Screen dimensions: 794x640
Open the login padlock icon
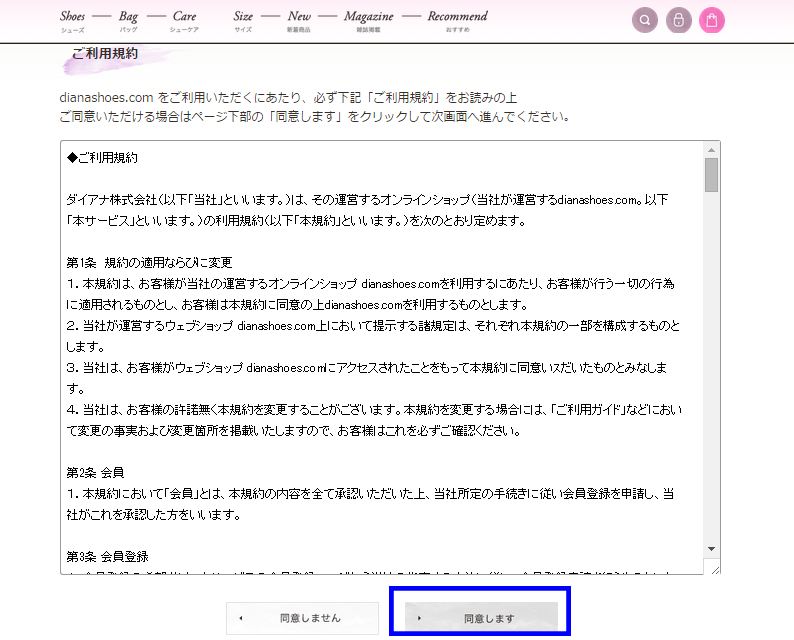(679, 20)
